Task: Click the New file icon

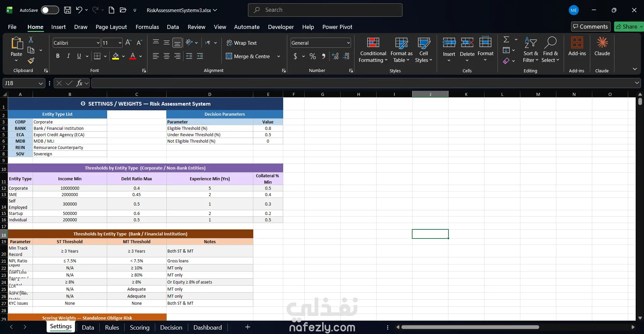Action: tap(112, 10)
